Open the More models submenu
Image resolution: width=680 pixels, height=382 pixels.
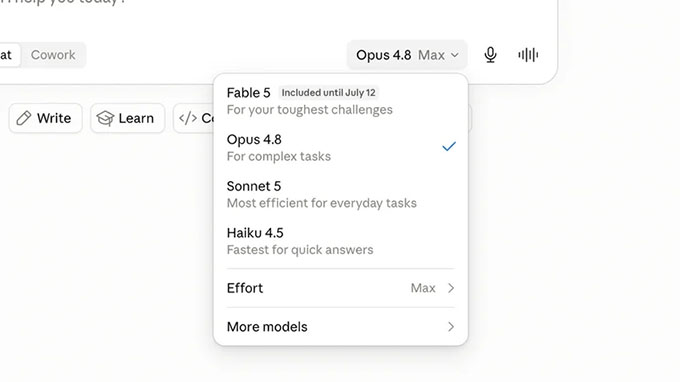pos(341,326)
